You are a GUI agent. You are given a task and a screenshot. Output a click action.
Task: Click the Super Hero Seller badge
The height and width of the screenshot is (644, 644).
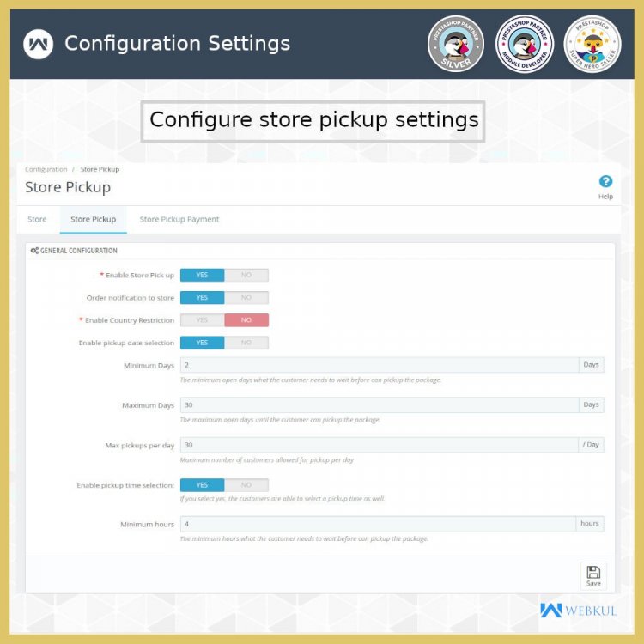point(592,44)
